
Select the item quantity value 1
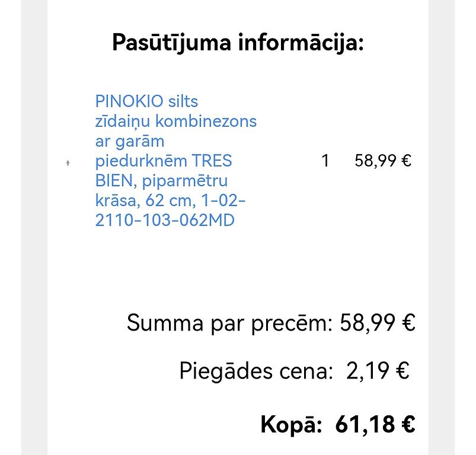click(325, 161)
